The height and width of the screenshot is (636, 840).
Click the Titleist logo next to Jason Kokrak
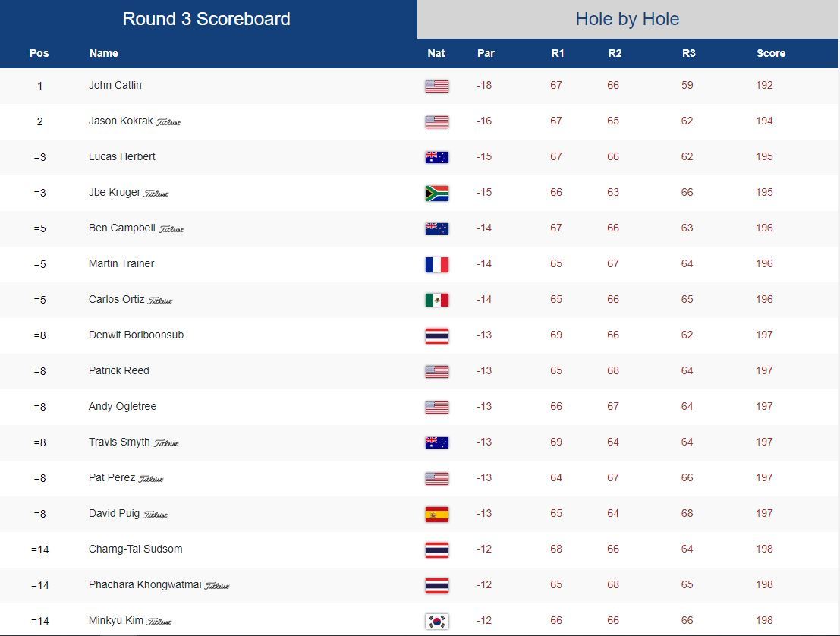[168, 122]
